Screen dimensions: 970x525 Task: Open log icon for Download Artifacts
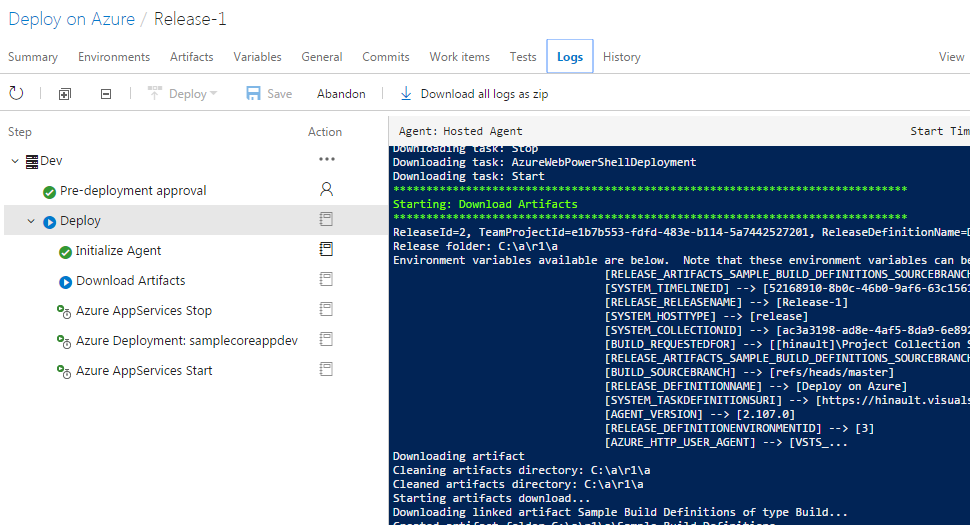[325, 279]
